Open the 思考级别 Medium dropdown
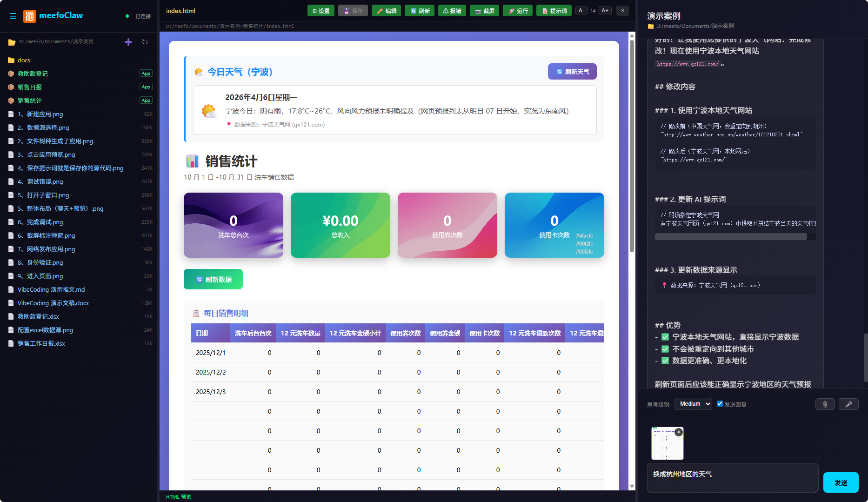The width and height of the screenshot is (868, 502). (693, 403)
